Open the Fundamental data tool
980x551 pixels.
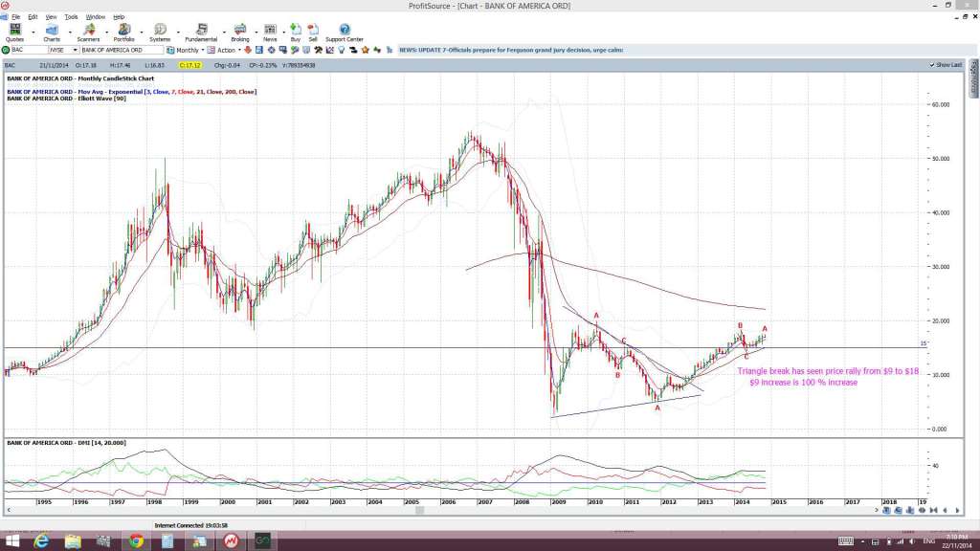click(x=201, y=33)
